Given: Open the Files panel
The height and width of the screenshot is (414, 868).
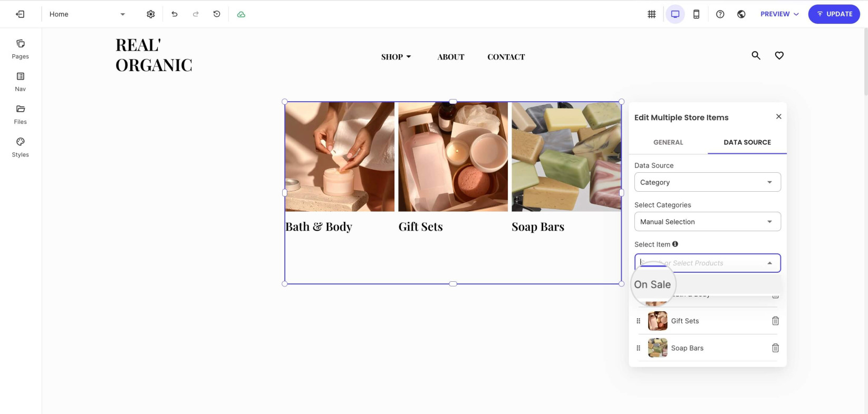Looking at the screenshot, I should [21, 114].
